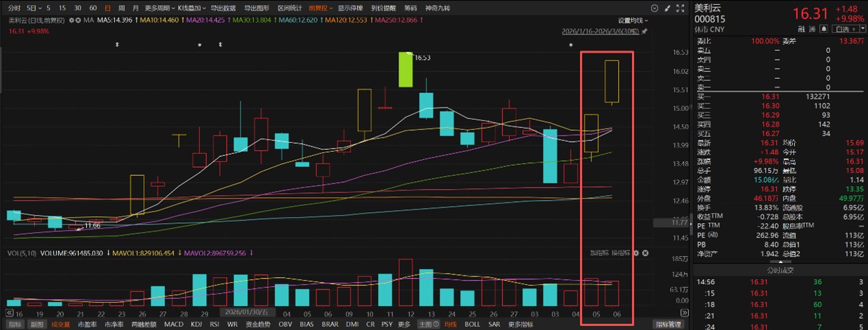Select the MACD indicator tab

coord(174,324)
